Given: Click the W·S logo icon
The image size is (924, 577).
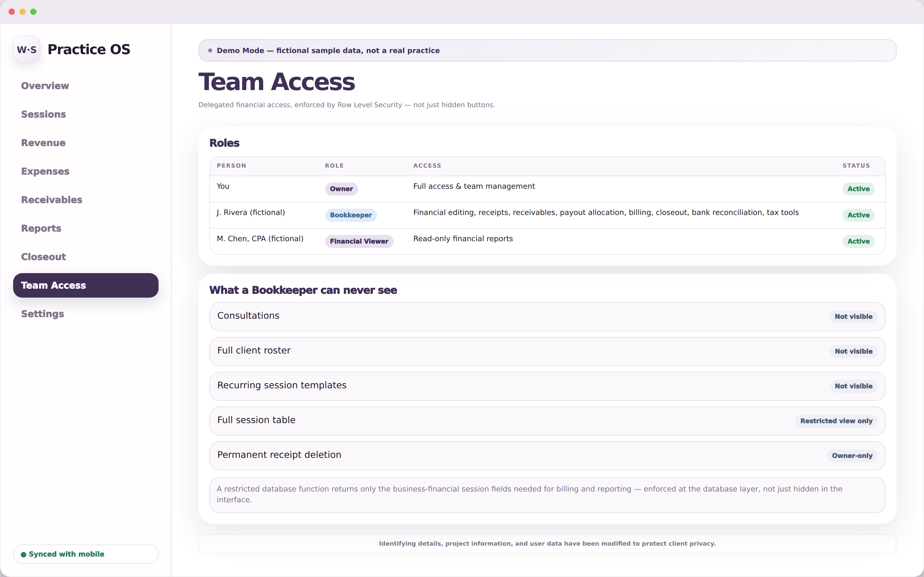Looking at the screenshot, I should click(x=27, y=50).
